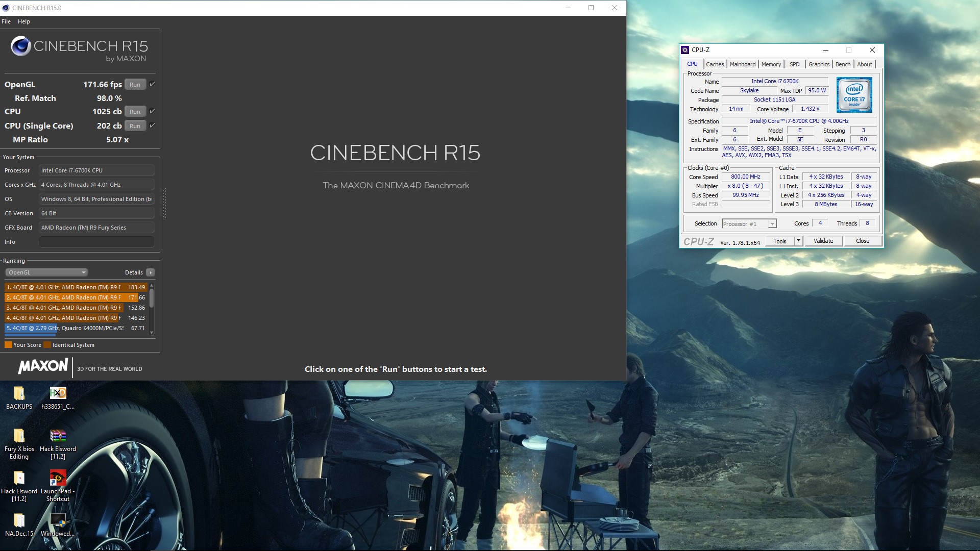
Task: Select NA.Dec.15 desktop folder icon
Action: (19, 525)
